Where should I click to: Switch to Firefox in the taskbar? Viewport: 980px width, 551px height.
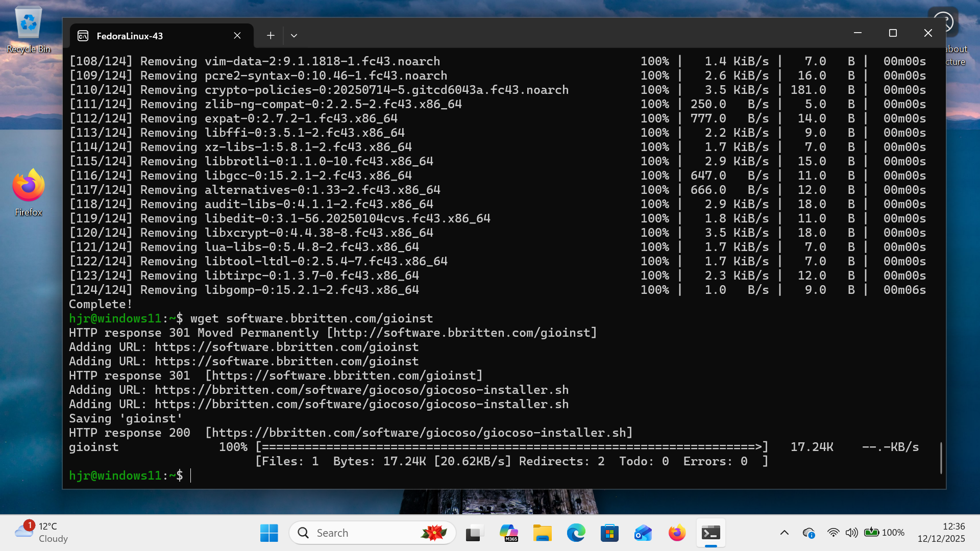(x=677, y=533)
